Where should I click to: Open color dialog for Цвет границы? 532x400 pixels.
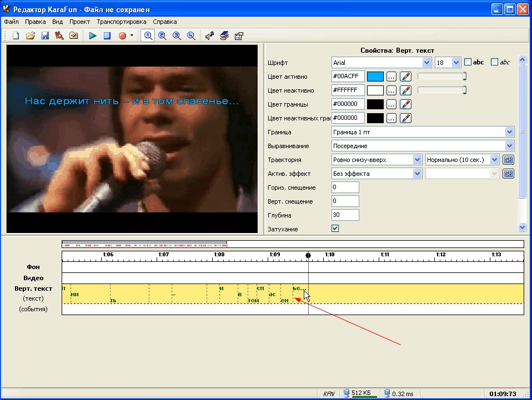coord(391,104)
